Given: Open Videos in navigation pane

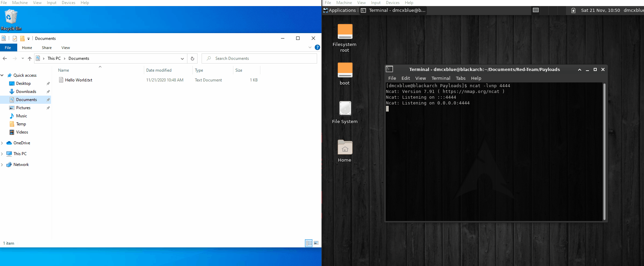Looking at the screenshot, I should coord(22,132).
